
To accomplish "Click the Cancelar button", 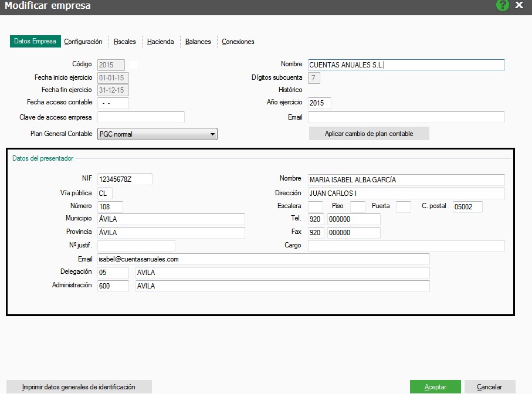I will [x=490, y=387].
